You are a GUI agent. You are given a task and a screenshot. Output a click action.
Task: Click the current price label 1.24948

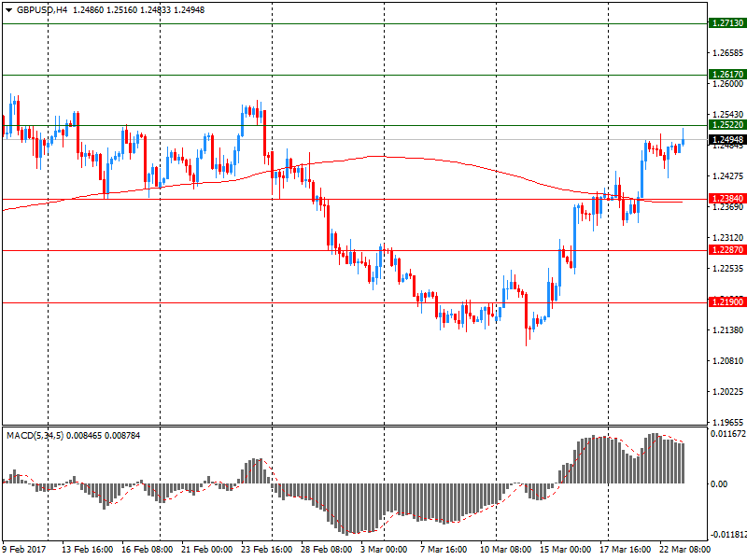pyautogui.click(x=727, y=139)
